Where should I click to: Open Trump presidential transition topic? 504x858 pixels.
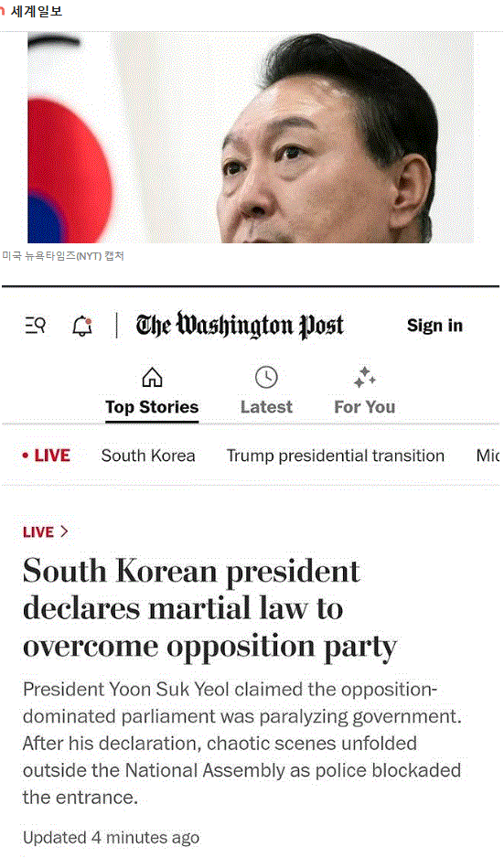336,456
